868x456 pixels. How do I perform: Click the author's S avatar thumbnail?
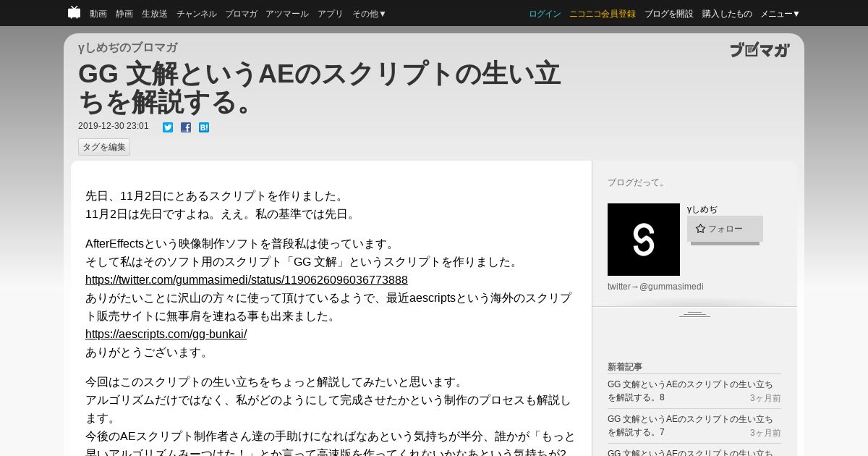644,240
